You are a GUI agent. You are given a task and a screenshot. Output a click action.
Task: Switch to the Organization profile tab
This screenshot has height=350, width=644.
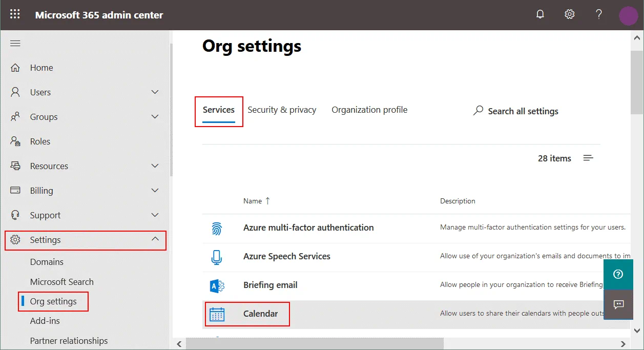click(x=369, y=110)
